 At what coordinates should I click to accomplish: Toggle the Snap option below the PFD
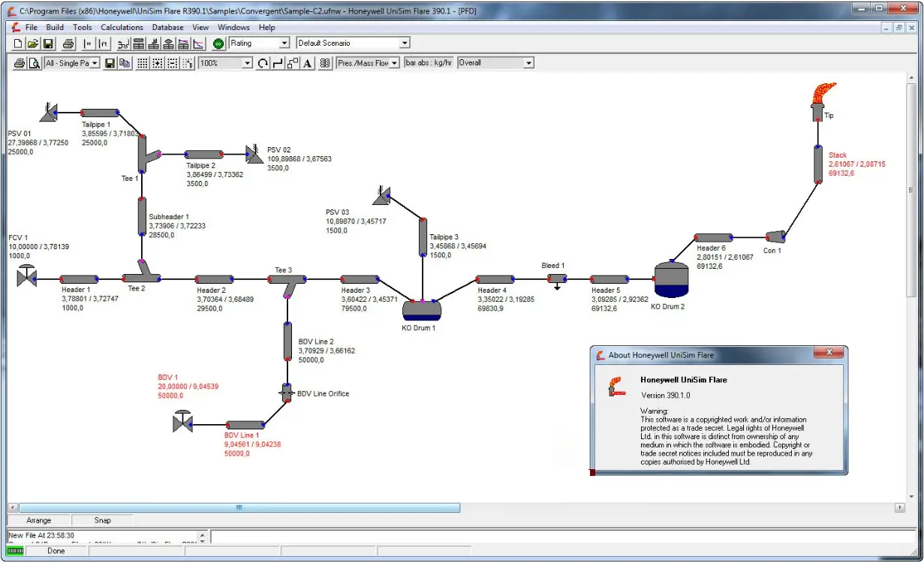102,520
